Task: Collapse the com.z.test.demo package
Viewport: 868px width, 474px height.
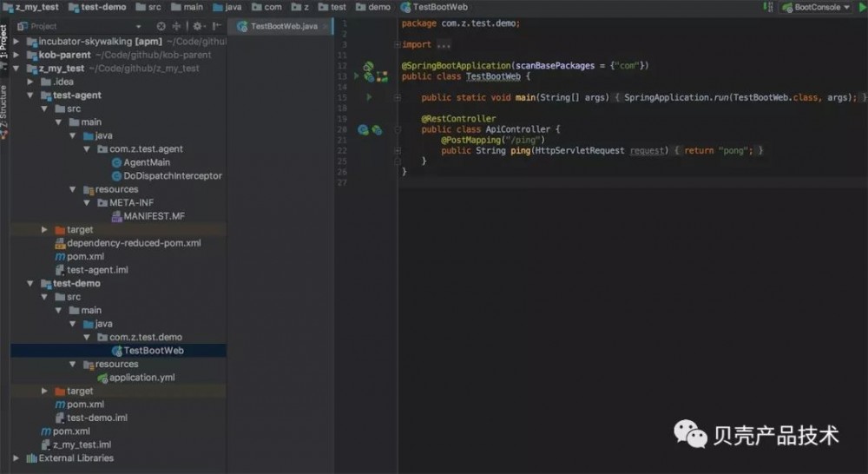Action: 87,337
